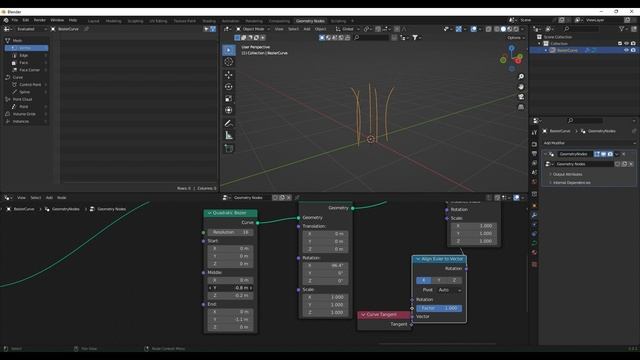Select the Annotate pencil tool
The height and width of the screenshot is (360, 640).
229,123
